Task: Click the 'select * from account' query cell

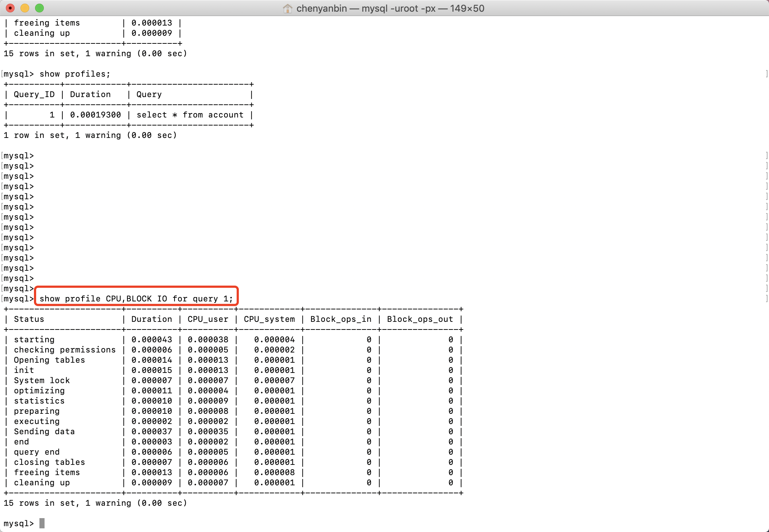Action: coord(190,115)
